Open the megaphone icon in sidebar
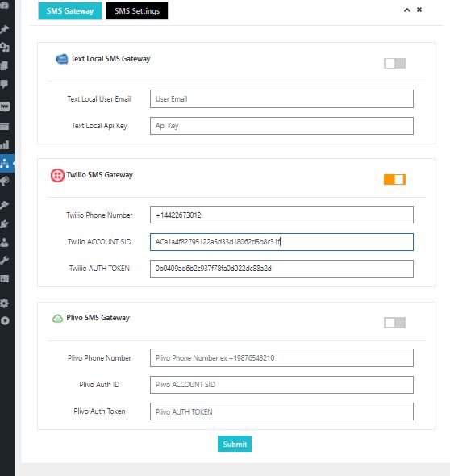Screen dimensions: 450x476 pos(4,182)
